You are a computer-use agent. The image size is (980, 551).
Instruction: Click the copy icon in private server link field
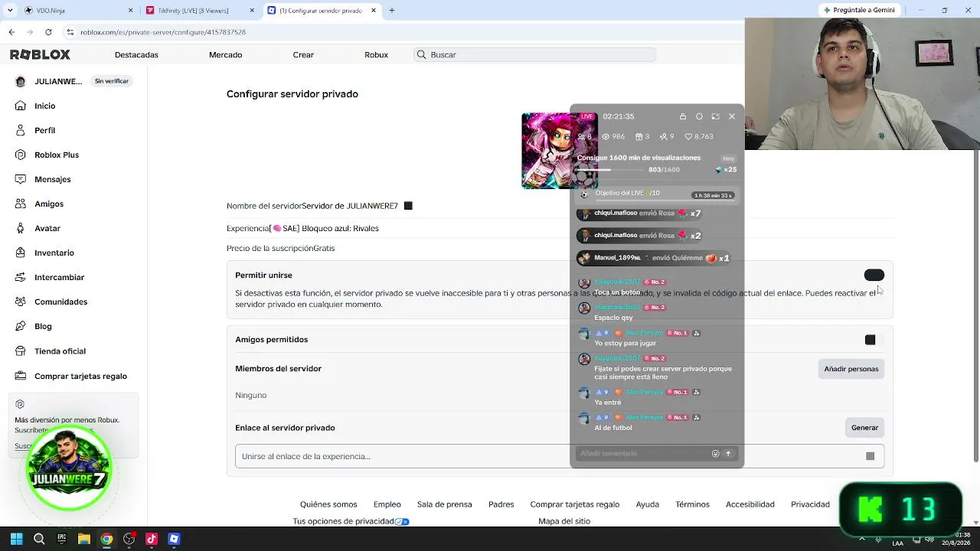pyautogui.click(x=870, y=456)
